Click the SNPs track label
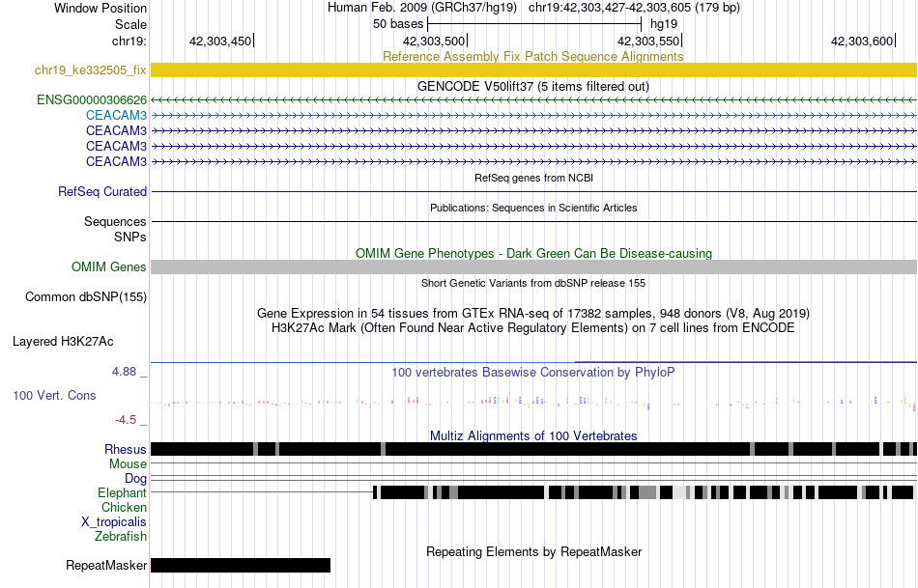 [x=130, y=237]
